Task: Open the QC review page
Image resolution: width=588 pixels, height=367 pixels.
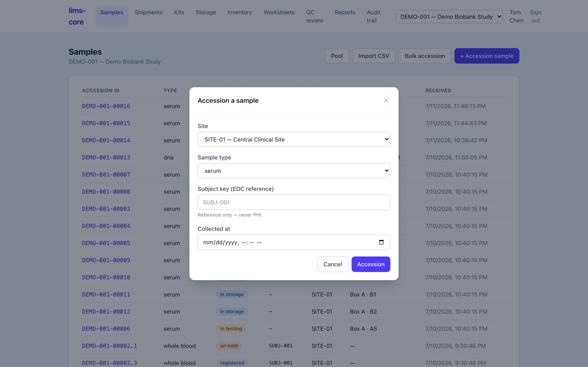Action: click(314, 16)
